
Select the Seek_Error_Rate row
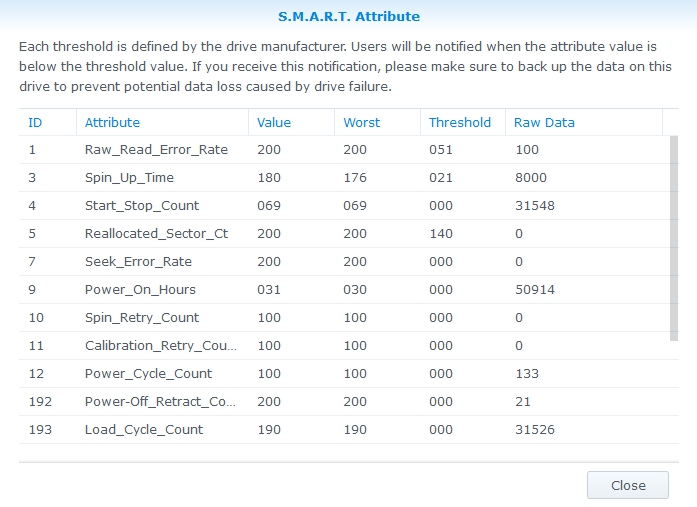pos(138,262)
